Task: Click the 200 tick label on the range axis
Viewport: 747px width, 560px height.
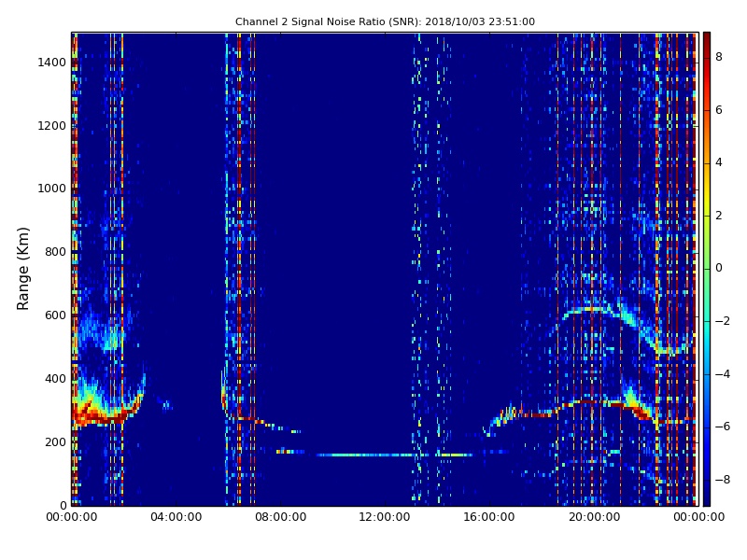Action: 55,441
